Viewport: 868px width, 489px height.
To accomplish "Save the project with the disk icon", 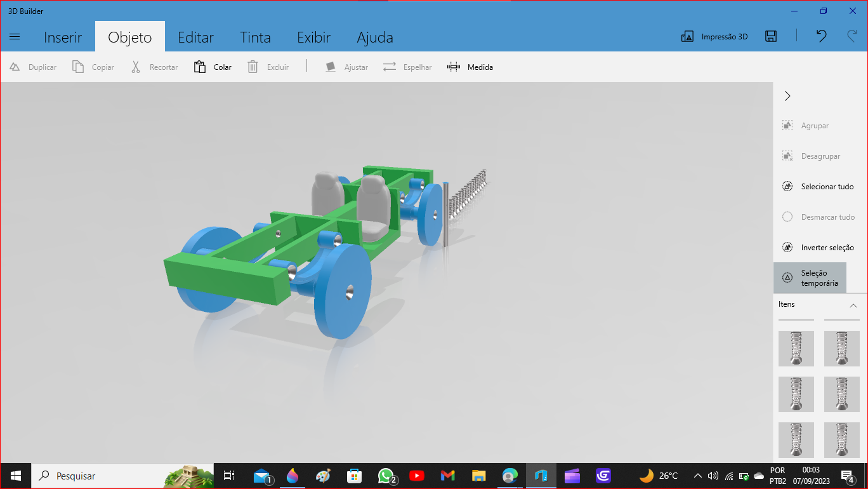I will pos(771,36).
